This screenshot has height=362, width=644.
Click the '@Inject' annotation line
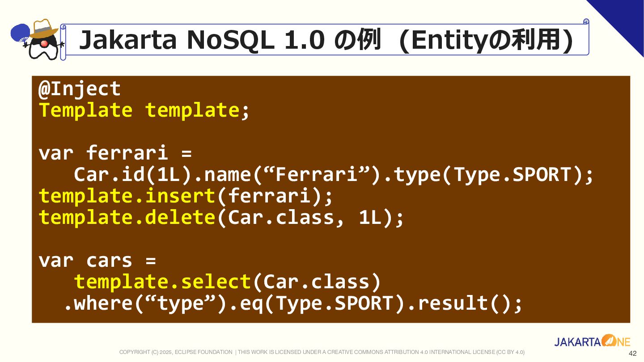(x=80, y=89)
